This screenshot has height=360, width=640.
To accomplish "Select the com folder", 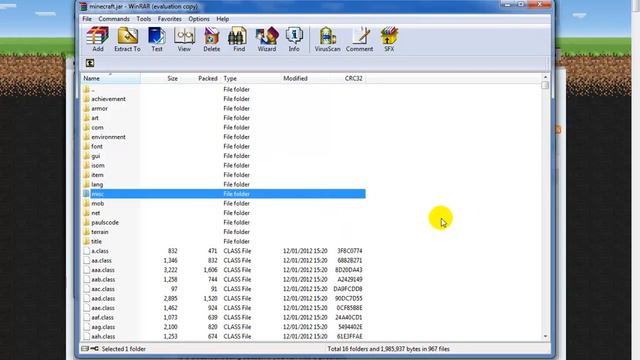I will (224, 127).
